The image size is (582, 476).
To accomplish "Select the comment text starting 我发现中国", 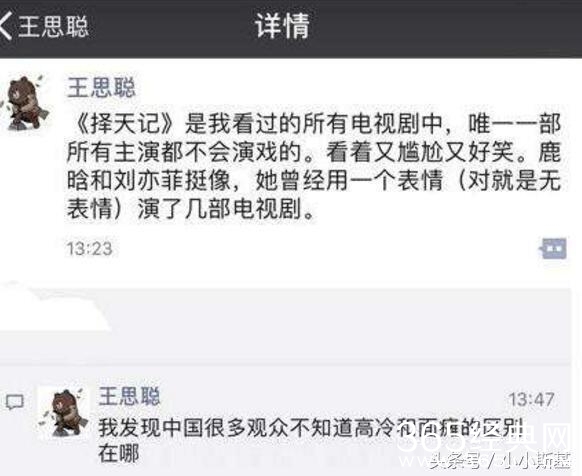I will [x=311, y=440].
